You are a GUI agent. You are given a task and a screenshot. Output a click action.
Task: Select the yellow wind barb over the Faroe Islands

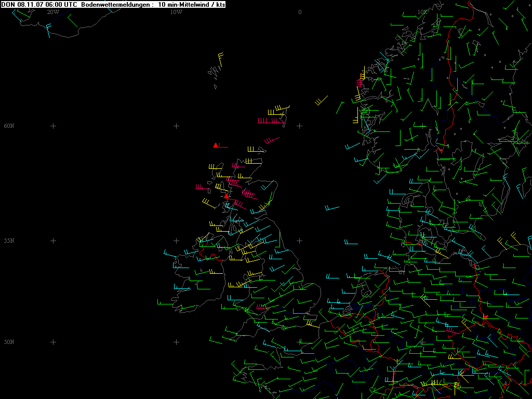click(220, 58)
